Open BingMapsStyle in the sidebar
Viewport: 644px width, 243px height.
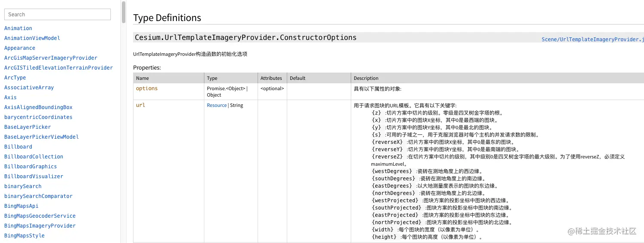24,236
